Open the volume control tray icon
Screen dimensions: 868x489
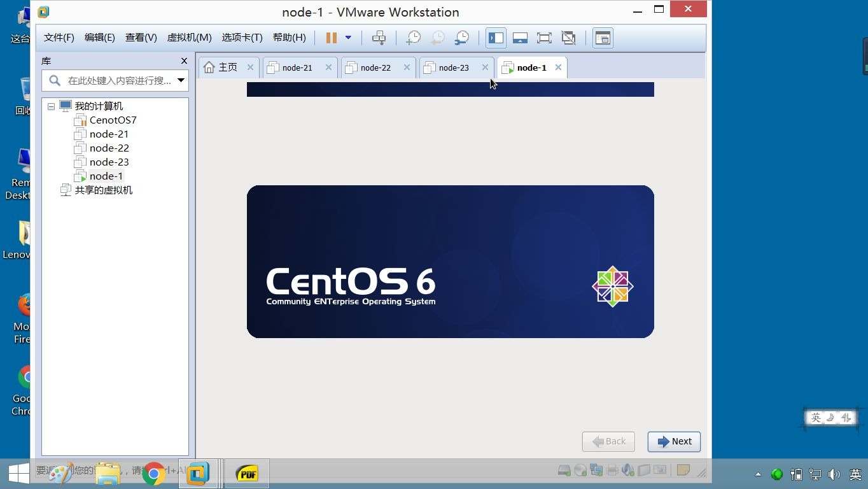pos(834,474)
